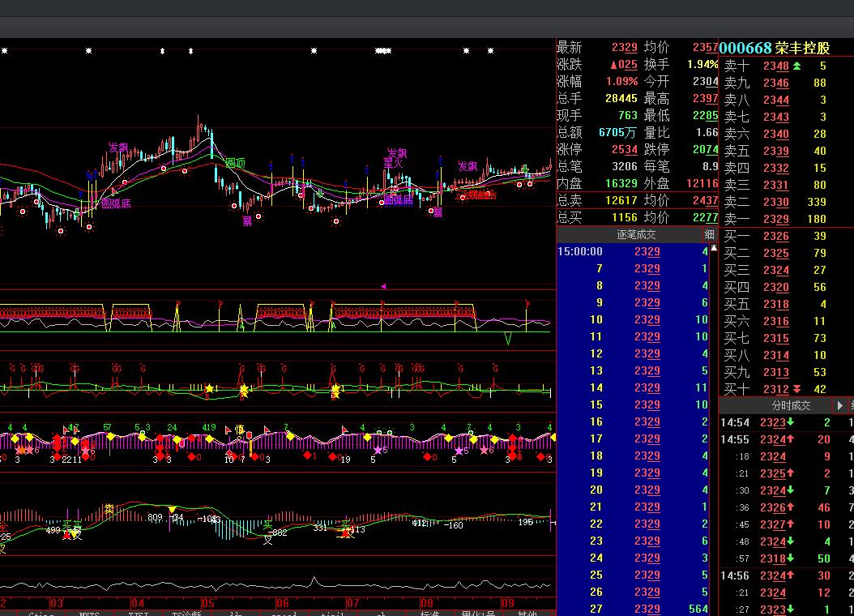Click the 最新 price value 2329
Screen dimensions: 854x616
[x=624, y=47]
